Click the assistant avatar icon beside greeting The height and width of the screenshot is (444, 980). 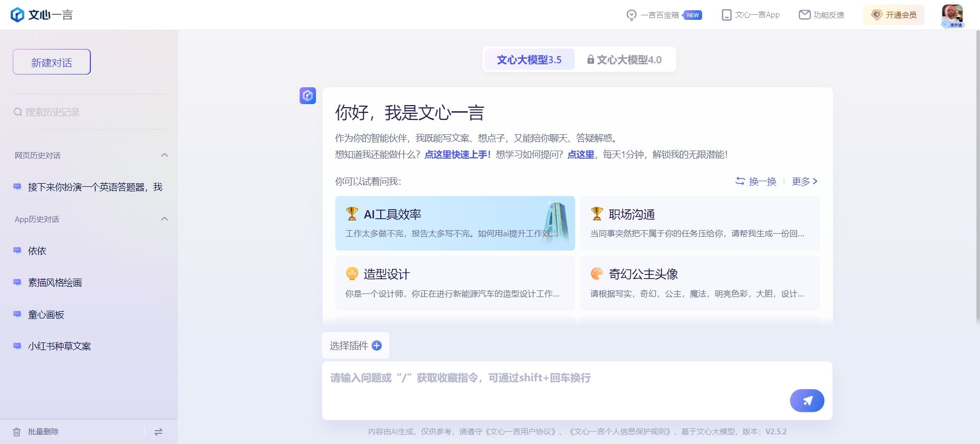point(308,95)
